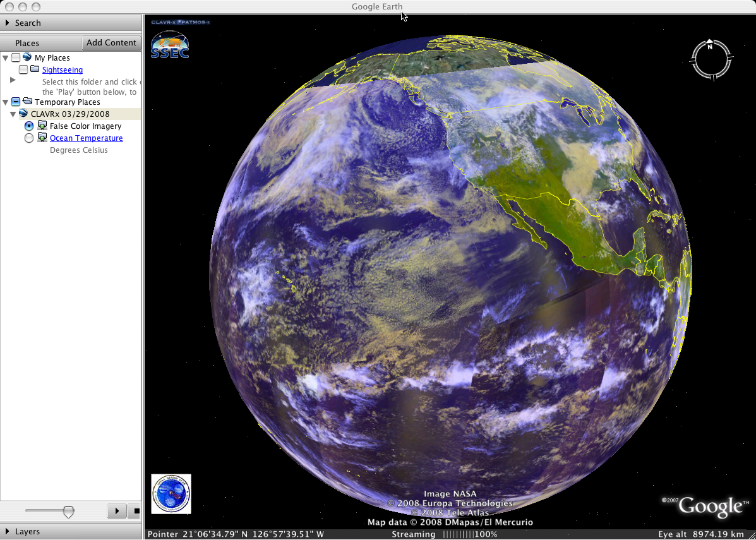Click the My Places globe icon

(x=27, y=57)
